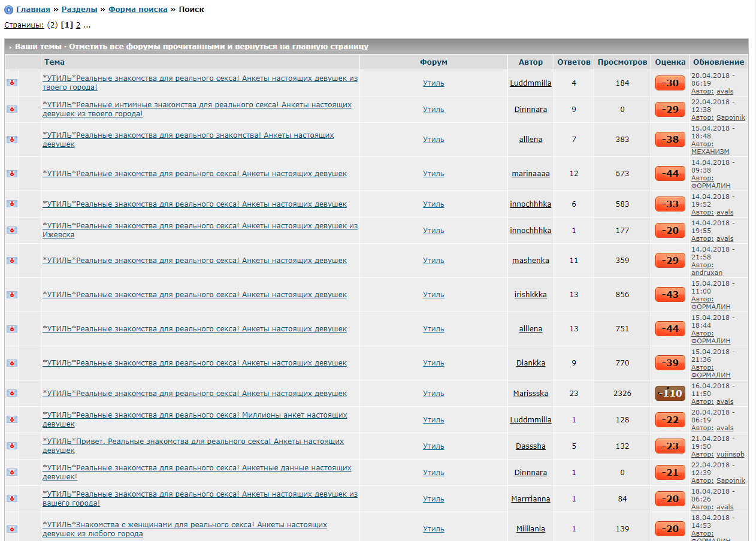Click the Форум column header
Screen dimensions: 756x541
pos(434,62)
